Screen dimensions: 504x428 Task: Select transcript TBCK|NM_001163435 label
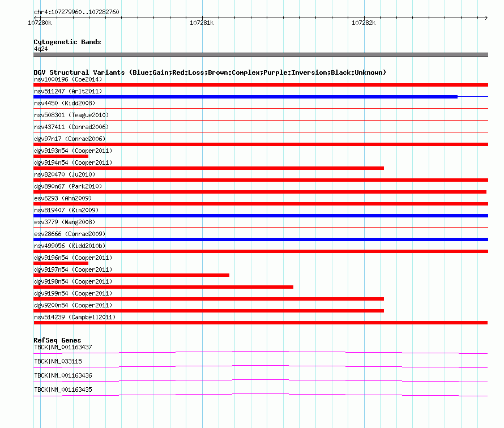pyautogui.click(x=63, y=390)
